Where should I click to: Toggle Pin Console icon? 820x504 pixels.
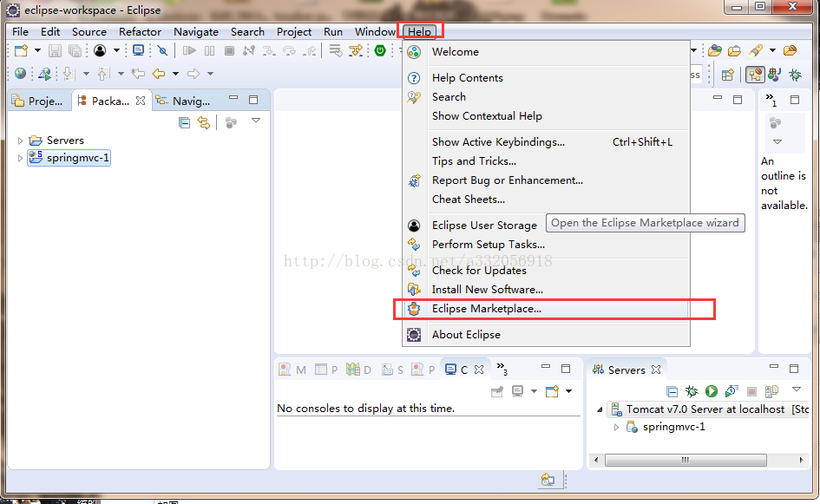[497, 391]
